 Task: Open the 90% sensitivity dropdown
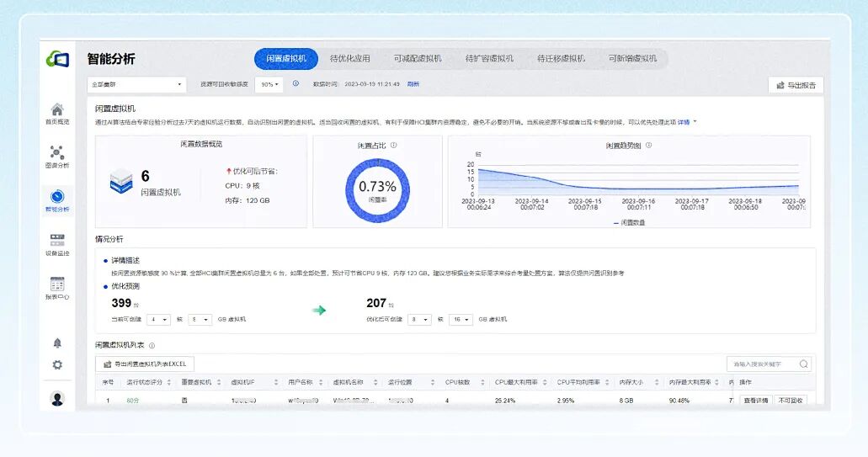point(269,85)
